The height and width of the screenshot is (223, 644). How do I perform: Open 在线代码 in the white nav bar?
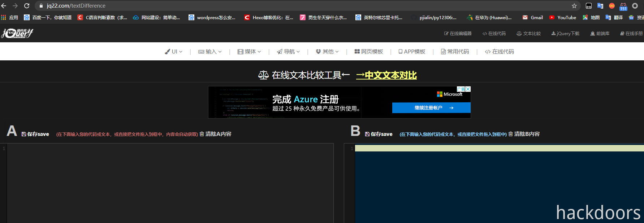(x=499, y=52)
